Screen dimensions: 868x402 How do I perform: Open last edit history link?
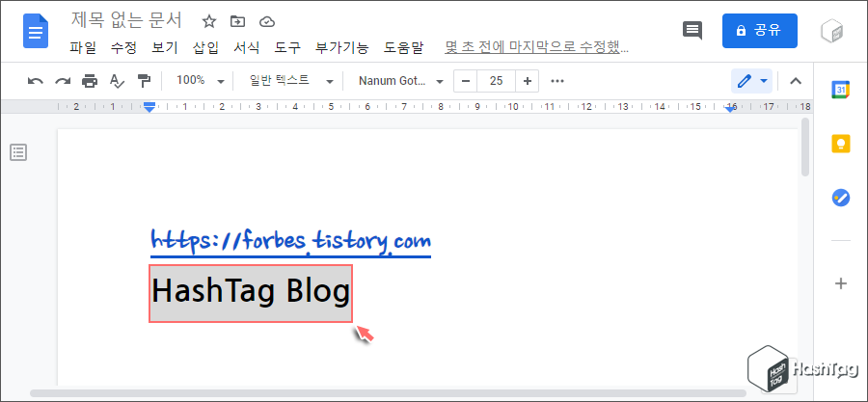[536, 48]
